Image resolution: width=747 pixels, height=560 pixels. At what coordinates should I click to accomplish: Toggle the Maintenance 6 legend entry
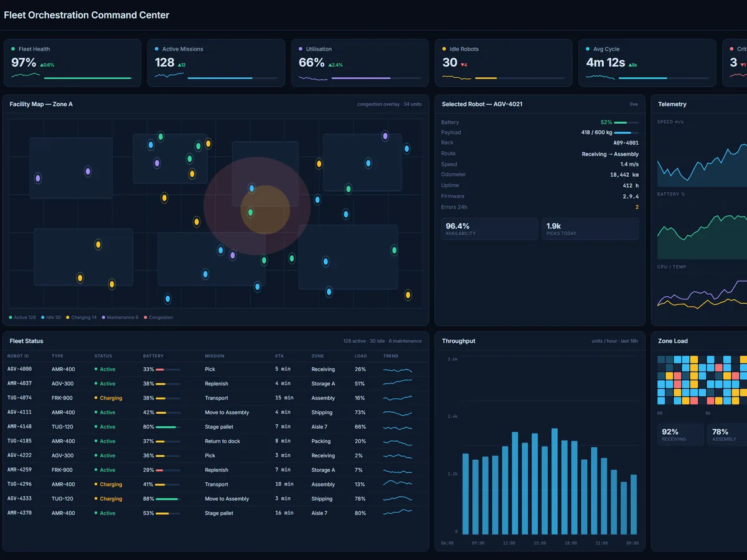pyautogui.click(x=120, y=317)
